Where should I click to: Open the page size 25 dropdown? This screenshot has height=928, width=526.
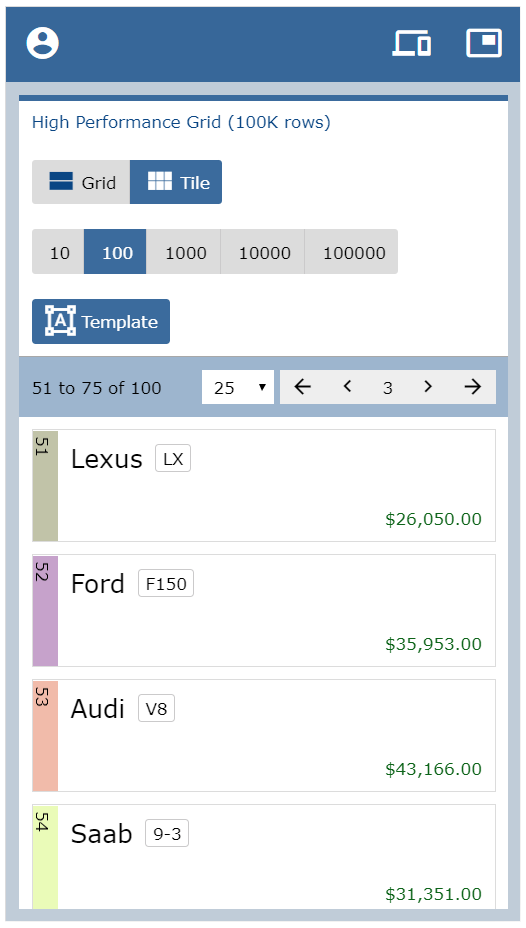pos(238,388)
